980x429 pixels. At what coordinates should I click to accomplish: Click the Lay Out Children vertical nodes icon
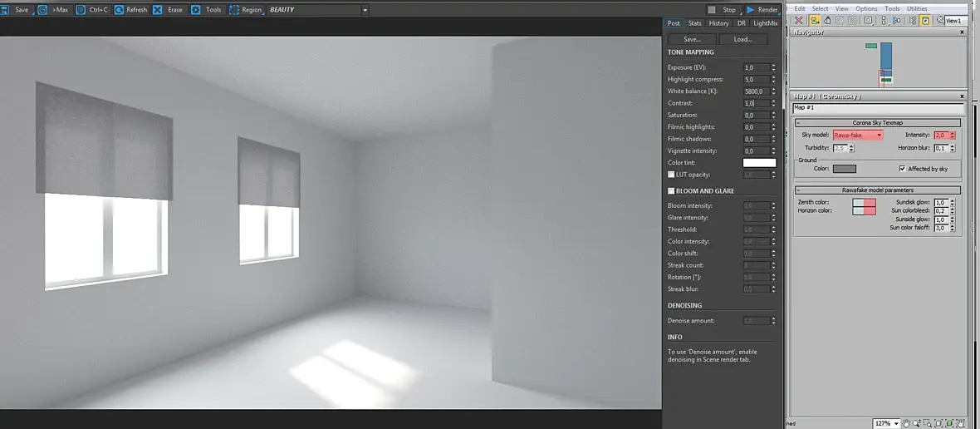[884, 20]
